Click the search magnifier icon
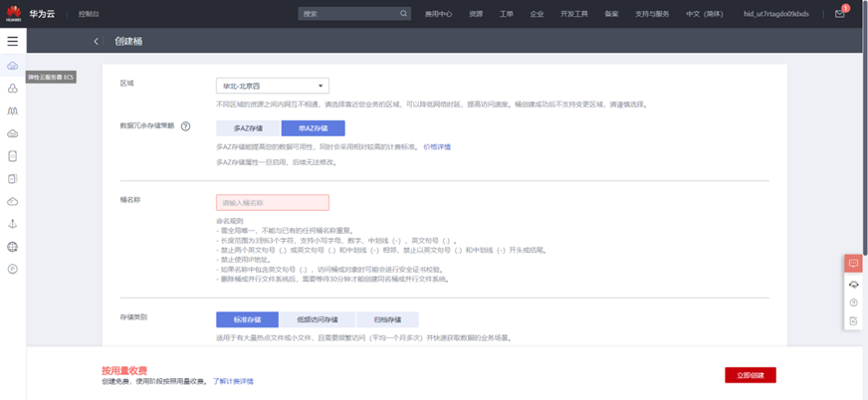Image resolution: width=868 pixels, height=400 pixels. click(403, 14)
